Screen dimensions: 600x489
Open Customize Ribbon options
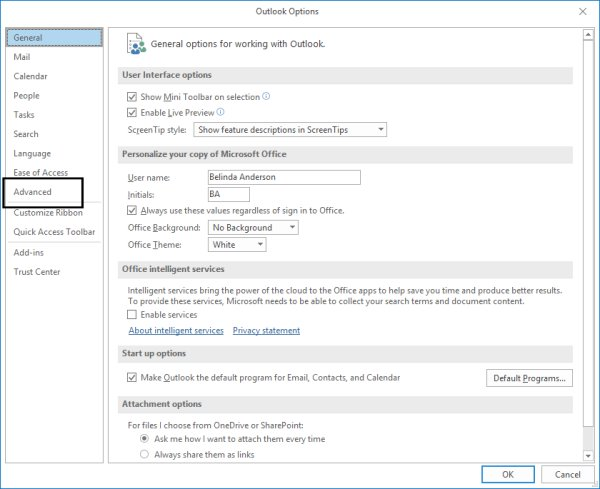[x=54, y=213]
